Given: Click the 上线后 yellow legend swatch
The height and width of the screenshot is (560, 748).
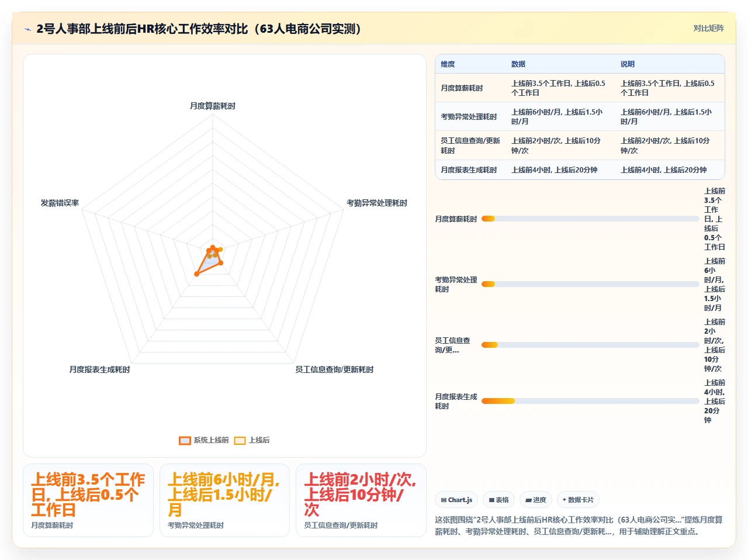Looking at the screenshot, I should coord(240,440).
